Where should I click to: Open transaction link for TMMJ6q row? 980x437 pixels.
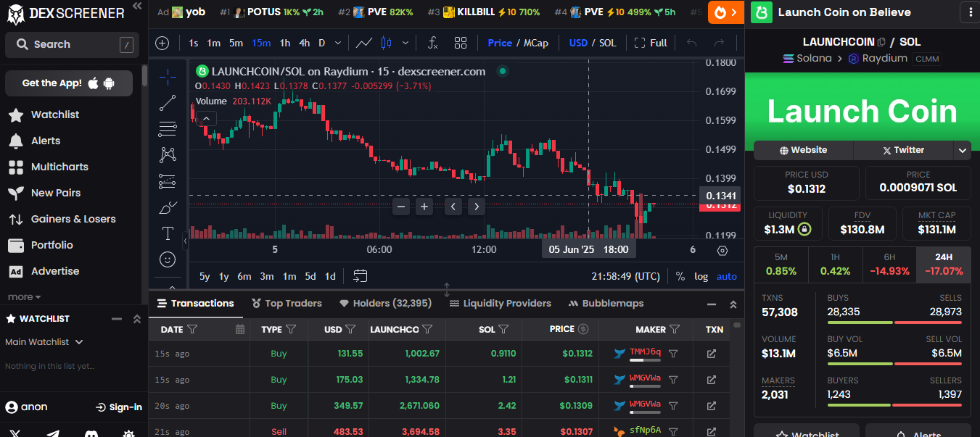tap(712, 354)
